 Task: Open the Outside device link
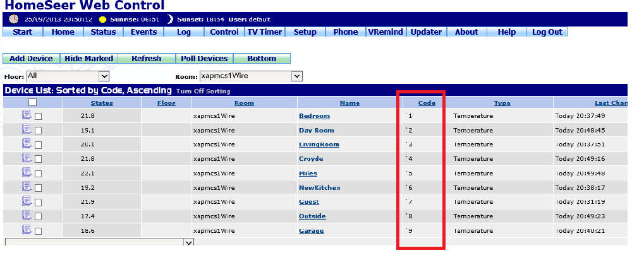(x=312, y=216)
